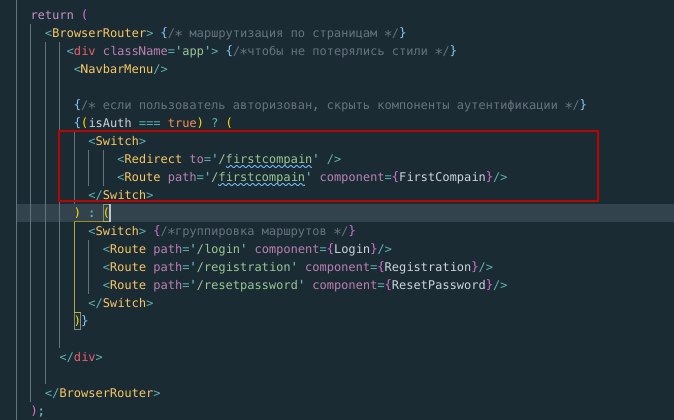Click the closing Switch tag inside the red box
674x420 pixels.
(121, 195)
